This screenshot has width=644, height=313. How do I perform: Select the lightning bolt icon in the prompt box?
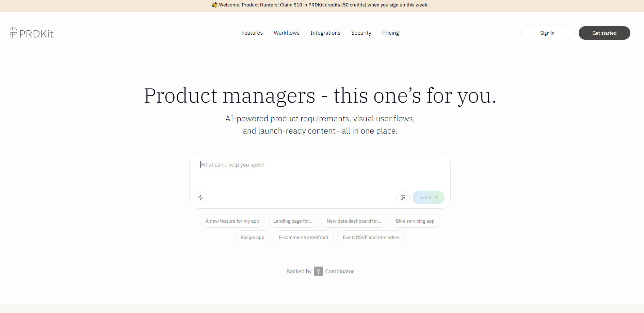coord(200,197)
